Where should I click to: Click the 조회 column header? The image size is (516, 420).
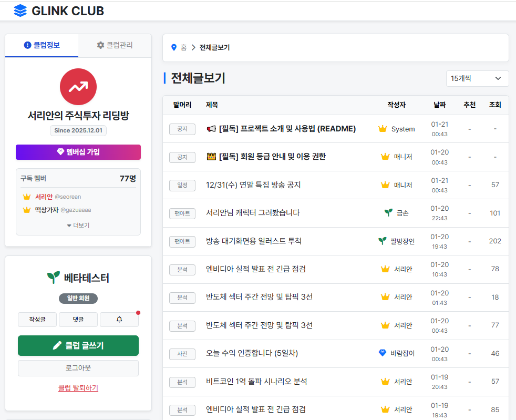tap(495, 105)
